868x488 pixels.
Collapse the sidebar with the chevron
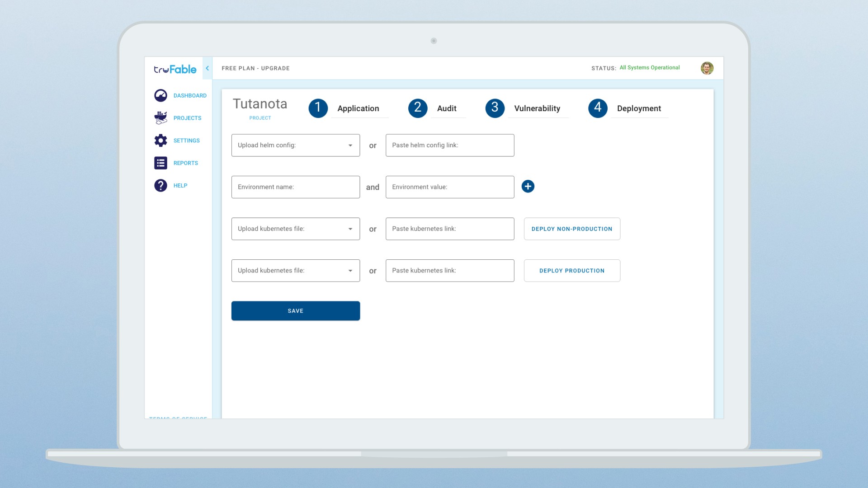pyautogui.click(x=208, y=68)
